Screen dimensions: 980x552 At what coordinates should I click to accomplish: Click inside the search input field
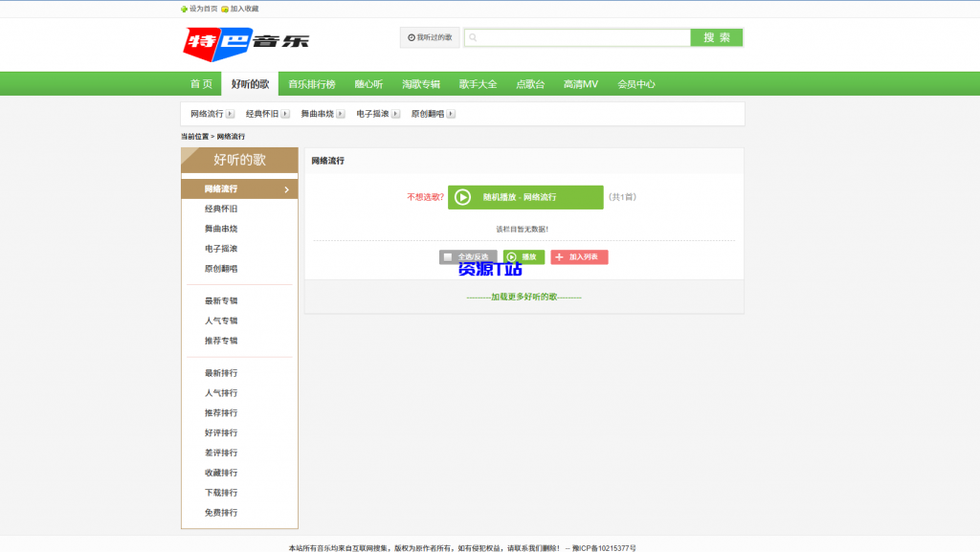tap(574, 36)
